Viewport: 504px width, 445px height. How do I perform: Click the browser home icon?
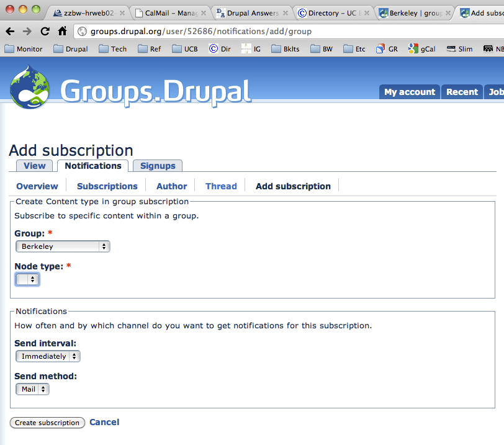pos(62,31)
